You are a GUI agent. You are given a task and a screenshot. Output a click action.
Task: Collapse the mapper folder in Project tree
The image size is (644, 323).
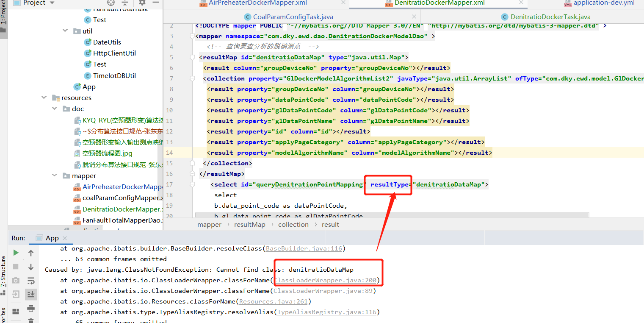[54, 175]
